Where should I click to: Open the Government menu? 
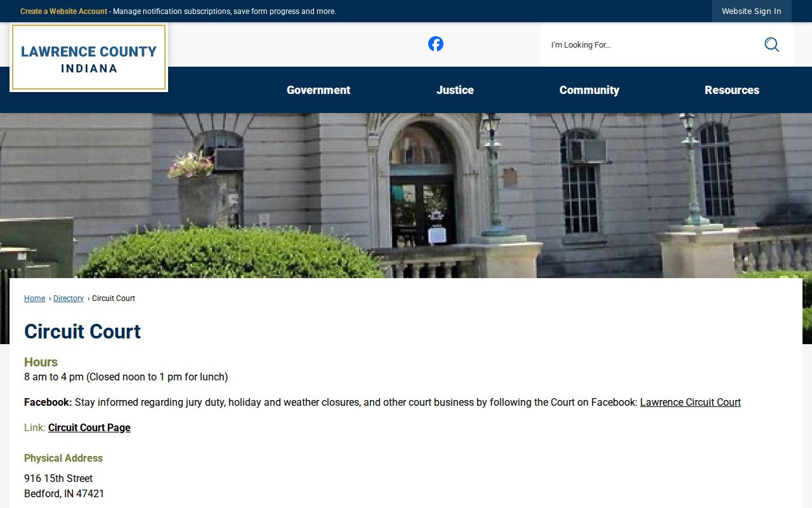(x=318, y=90)
